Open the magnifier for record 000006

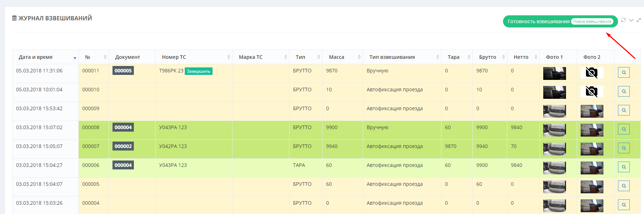624,167
